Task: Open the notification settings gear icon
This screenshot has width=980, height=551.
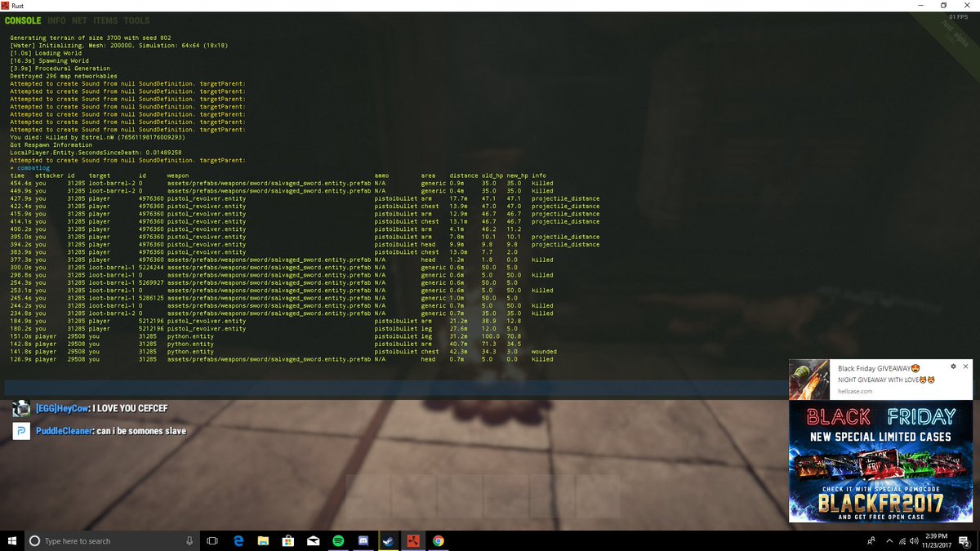Action: point(953,367)
